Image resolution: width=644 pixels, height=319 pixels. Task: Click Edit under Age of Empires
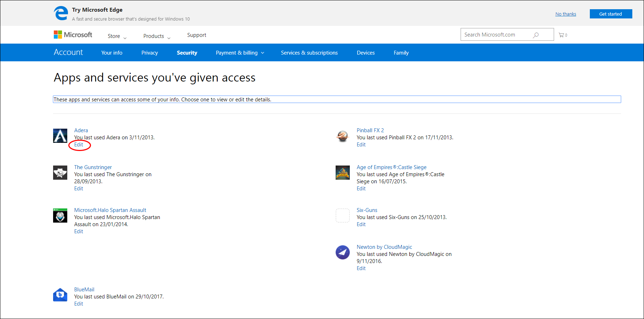coord(361,189)
